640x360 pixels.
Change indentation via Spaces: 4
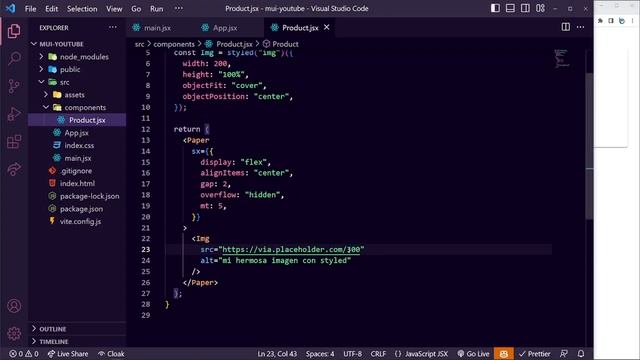320,354
